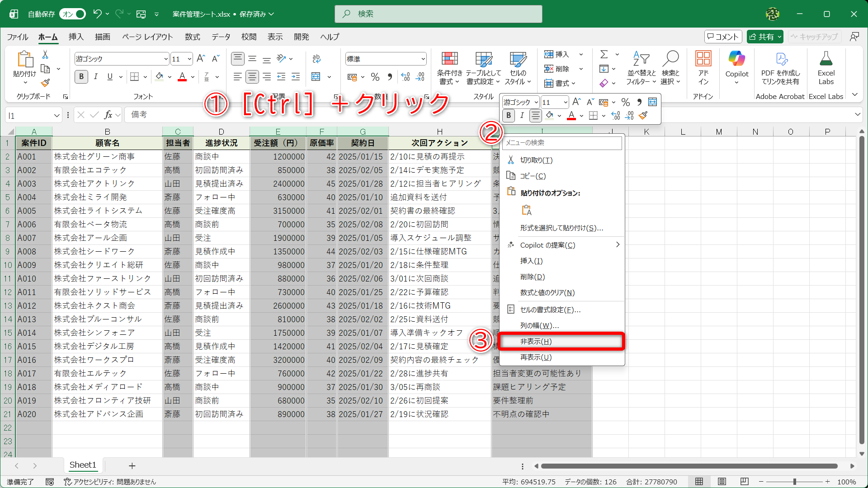Click the 検索と選択 icon

click(x=671, y=67)
